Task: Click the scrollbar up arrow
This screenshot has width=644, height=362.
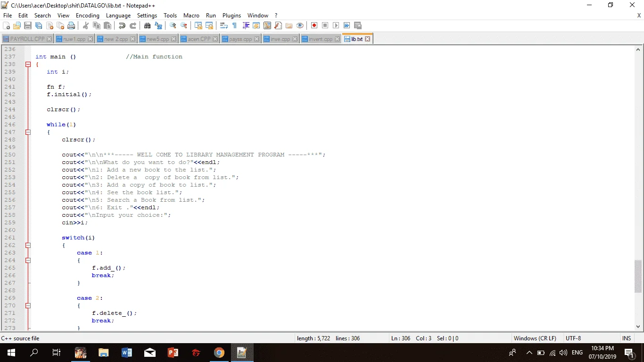Action: pyautogui.click(x=638, y=49)
